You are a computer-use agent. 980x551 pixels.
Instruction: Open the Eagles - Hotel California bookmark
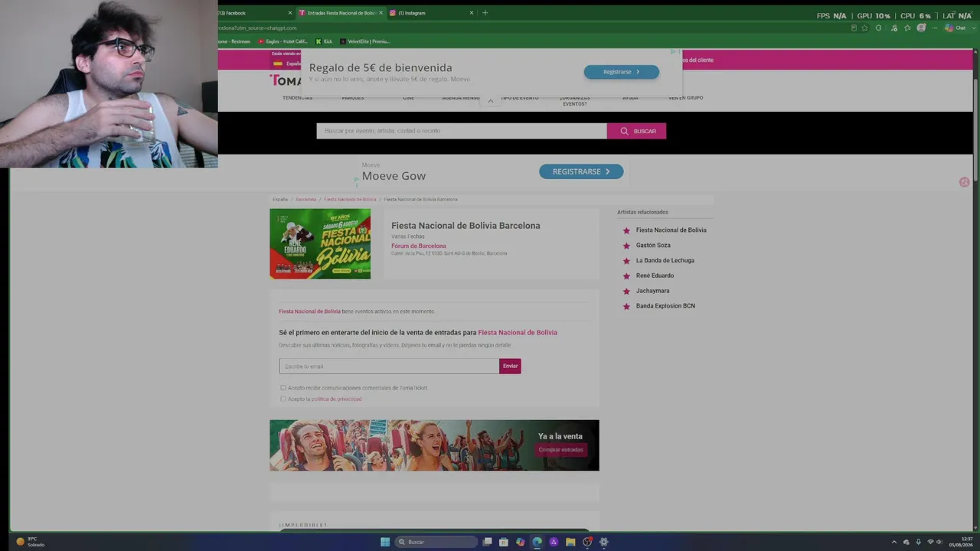pyautogui.click(x=283, y=41)
